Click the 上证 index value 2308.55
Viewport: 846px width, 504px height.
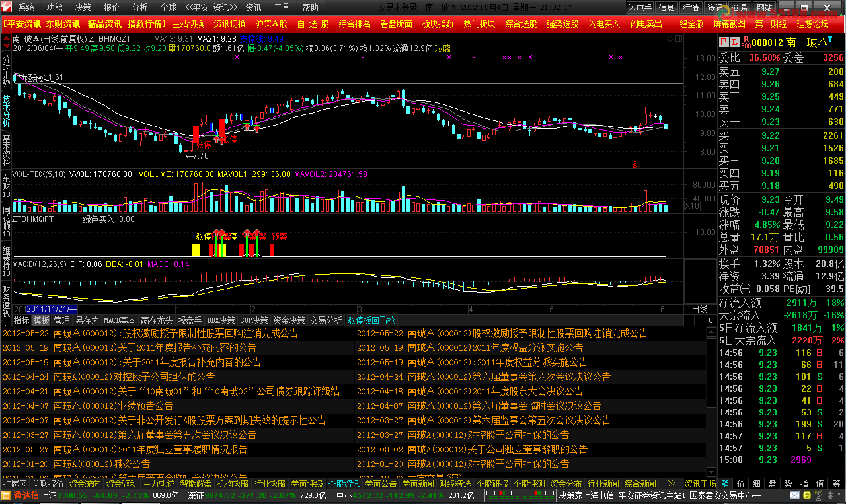pos(73,495)
